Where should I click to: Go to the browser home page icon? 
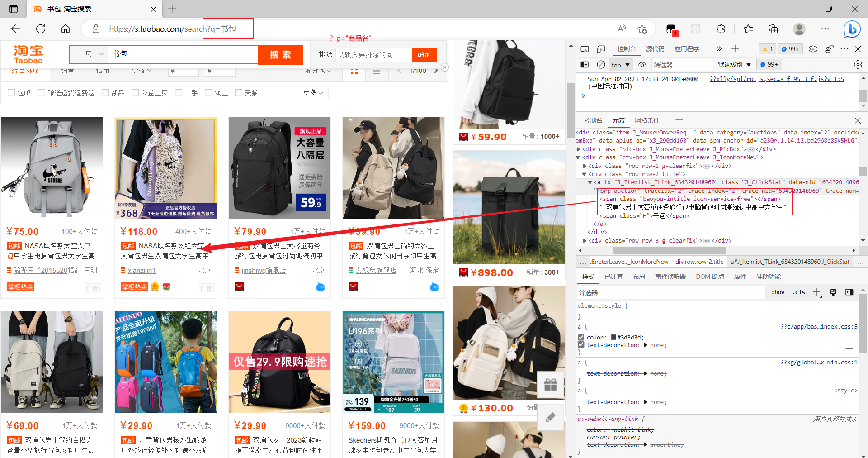(x=66, y=29)
